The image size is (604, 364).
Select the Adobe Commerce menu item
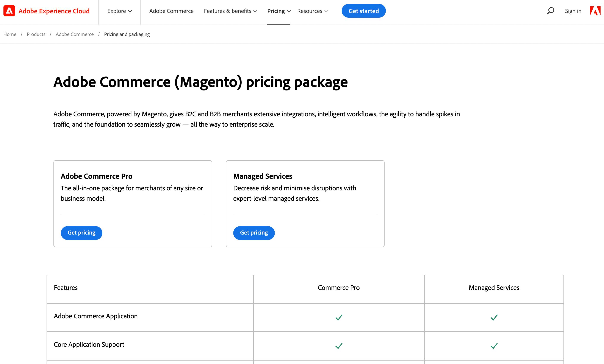[x=171, y=11]
